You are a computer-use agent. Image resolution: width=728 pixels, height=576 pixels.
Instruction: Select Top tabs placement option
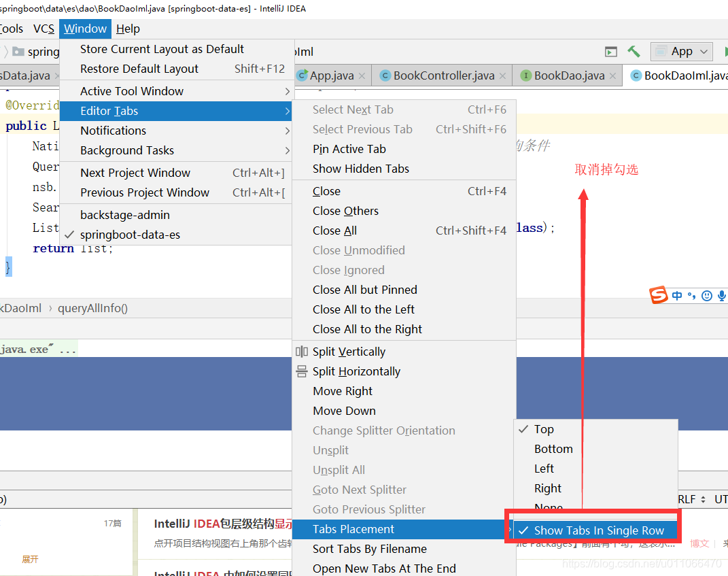pyautogui.click(x=595, y=429)
